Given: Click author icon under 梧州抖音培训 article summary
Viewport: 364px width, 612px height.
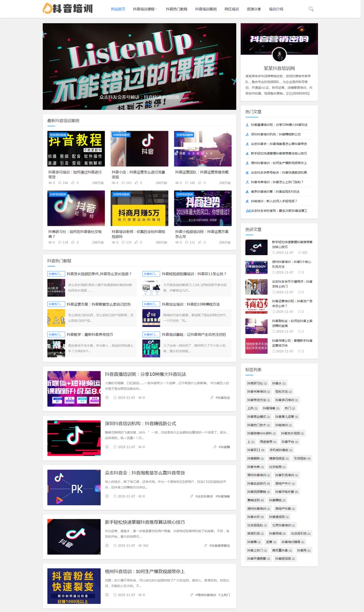Looking at the screenshot, I should tap(107, 595).
